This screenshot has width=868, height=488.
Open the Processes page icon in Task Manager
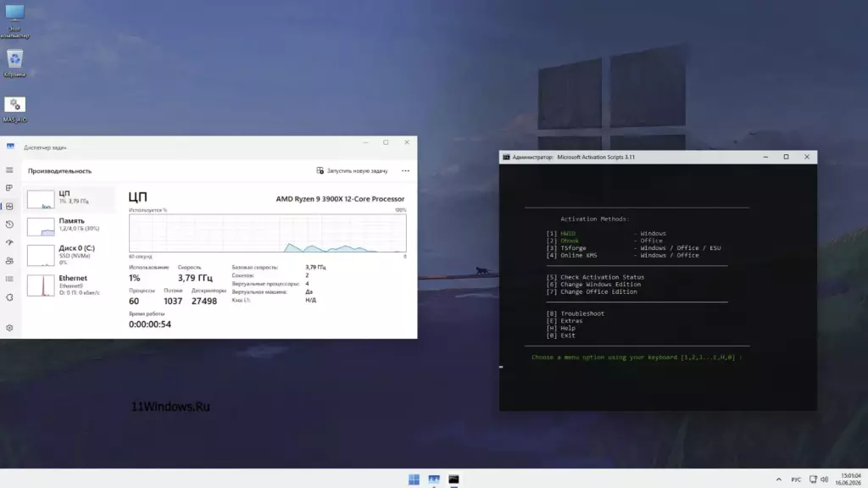point(9,188)
